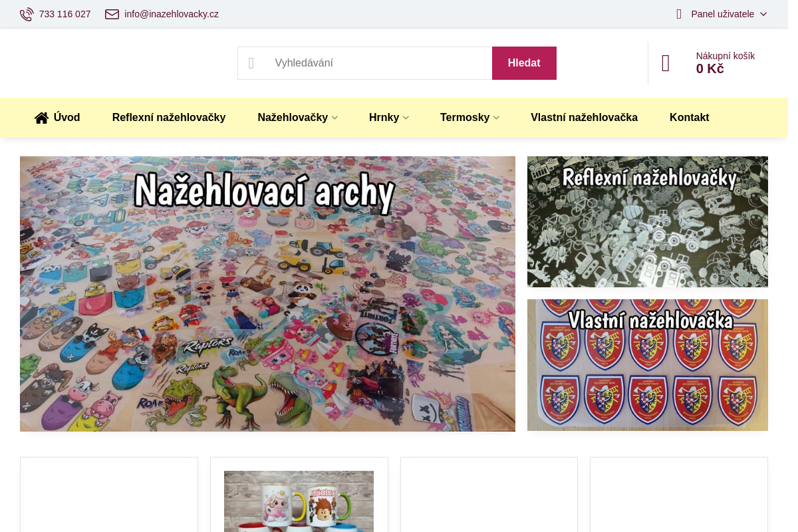Open the Termosky menu item
Viewport: 798px width, 532px height.
465,118
